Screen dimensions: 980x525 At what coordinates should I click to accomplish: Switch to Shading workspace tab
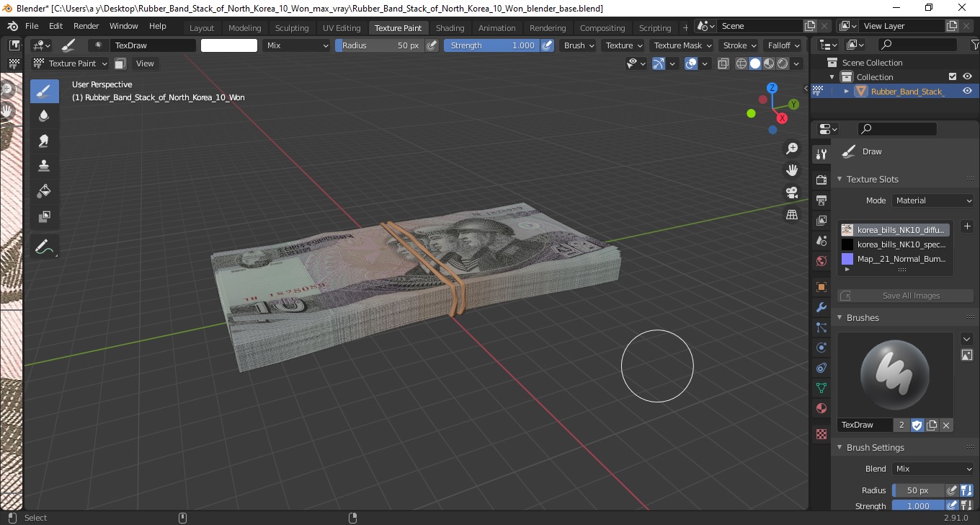450,28
